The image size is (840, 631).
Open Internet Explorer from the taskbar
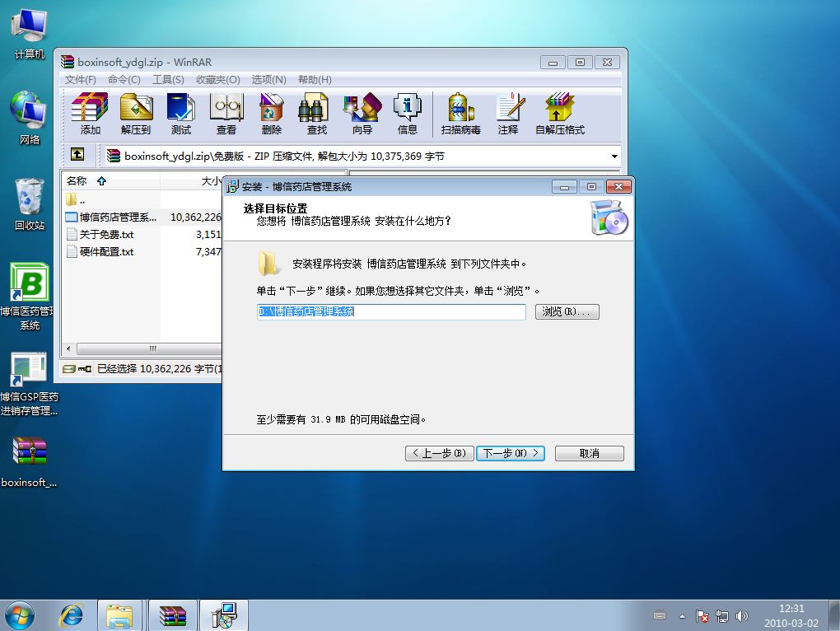click(72, 615)
